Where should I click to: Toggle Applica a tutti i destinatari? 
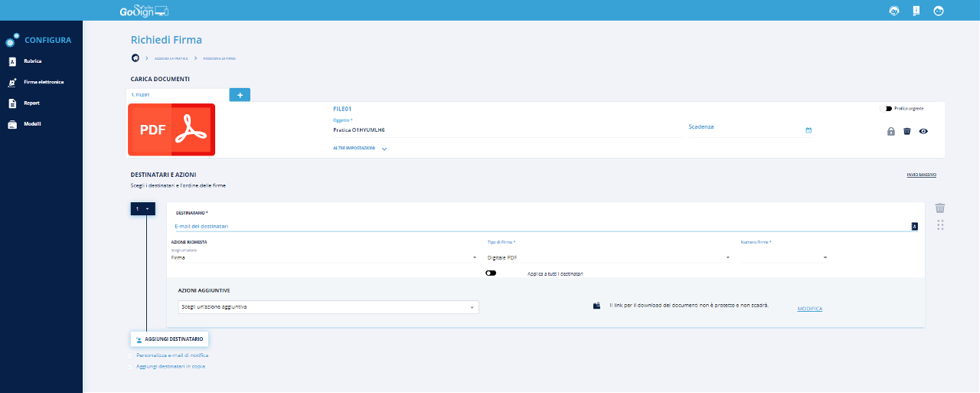(x=491, y=273)
